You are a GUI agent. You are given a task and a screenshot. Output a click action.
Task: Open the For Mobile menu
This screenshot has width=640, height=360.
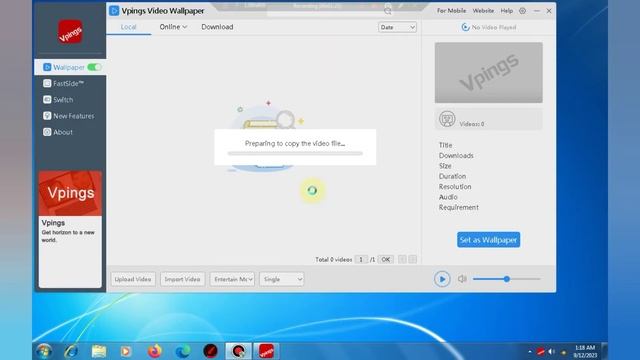click(x=451, y=11)
